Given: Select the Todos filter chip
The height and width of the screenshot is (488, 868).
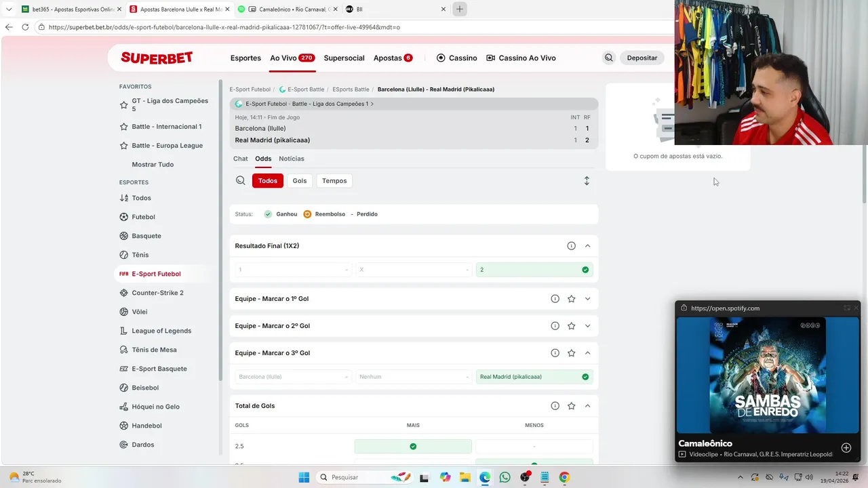Looking at the screenshot, I should click(x=268, y=181).
